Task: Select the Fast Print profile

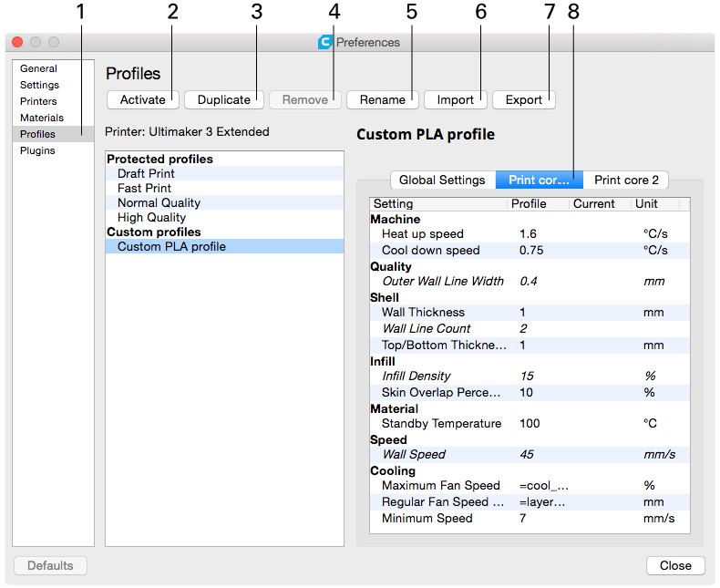Action: pyautogui.click(x=224, y=189)
